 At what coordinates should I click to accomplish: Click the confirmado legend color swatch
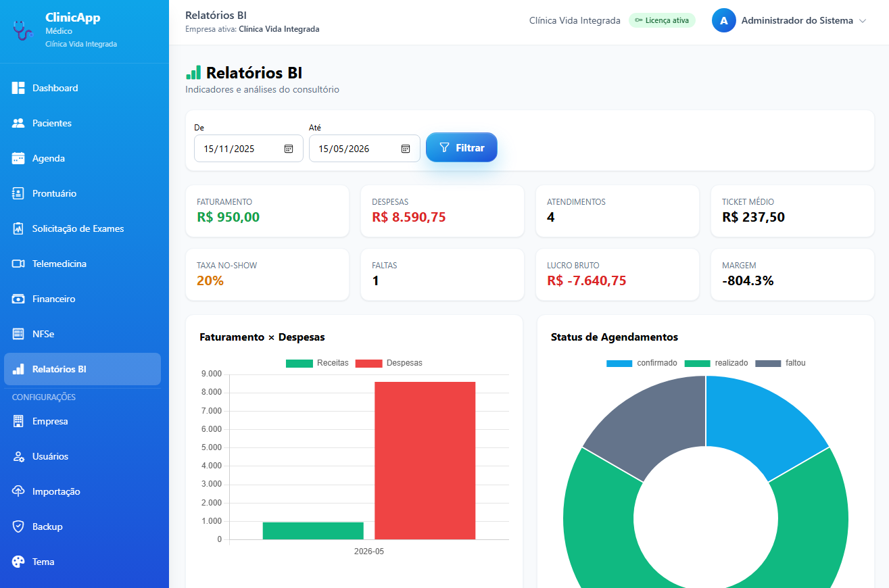coord(619,363)
